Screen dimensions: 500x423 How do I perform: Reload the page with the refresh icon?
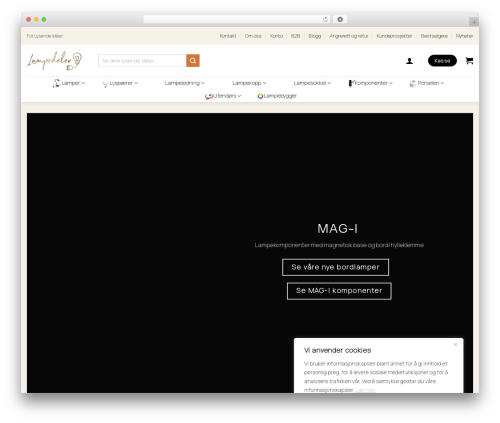coord(325,19)
